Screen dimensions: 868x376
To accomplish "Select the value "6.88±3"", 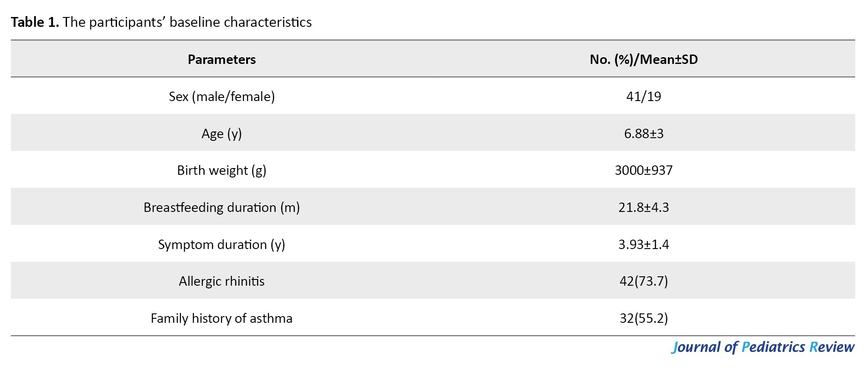I will click(643, 134).
